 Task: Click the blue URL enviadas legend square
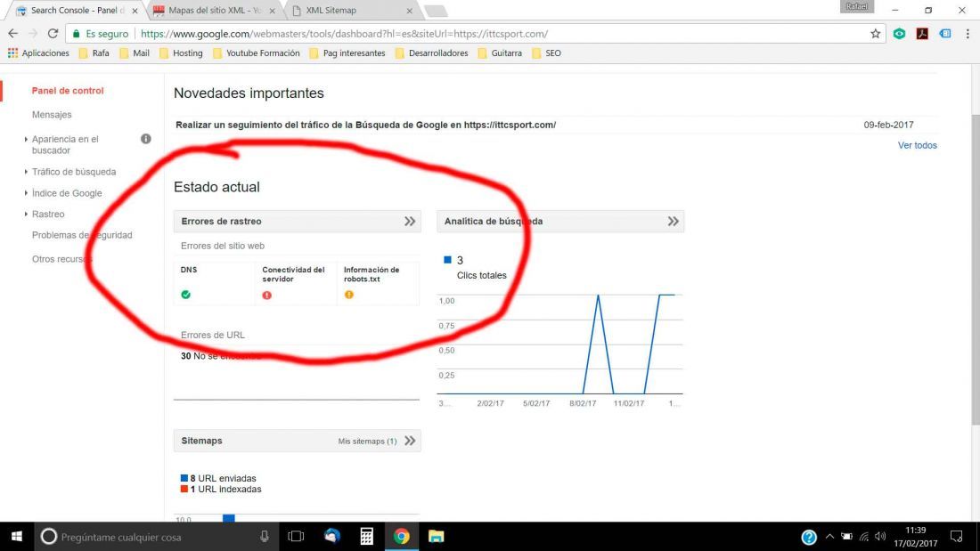184,478
